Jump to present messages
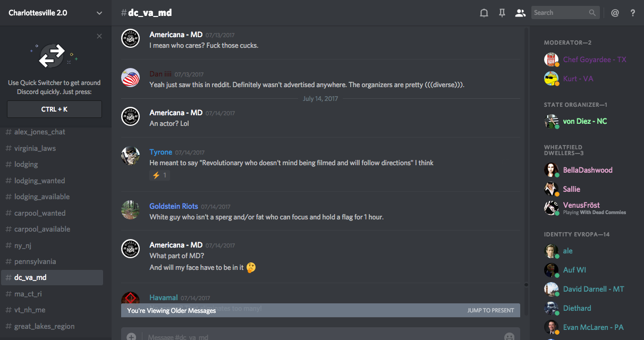This screenshot has width=644, height=340. click(490, 310)
